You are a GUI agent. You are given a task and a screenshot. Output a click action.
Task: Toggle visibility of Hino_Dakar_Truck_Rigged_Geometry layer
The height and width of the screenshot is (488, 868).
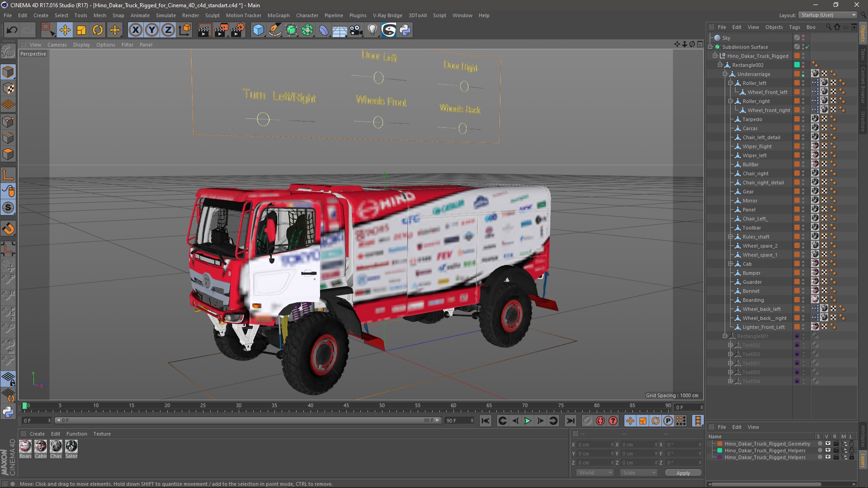(x=828, y=444)
